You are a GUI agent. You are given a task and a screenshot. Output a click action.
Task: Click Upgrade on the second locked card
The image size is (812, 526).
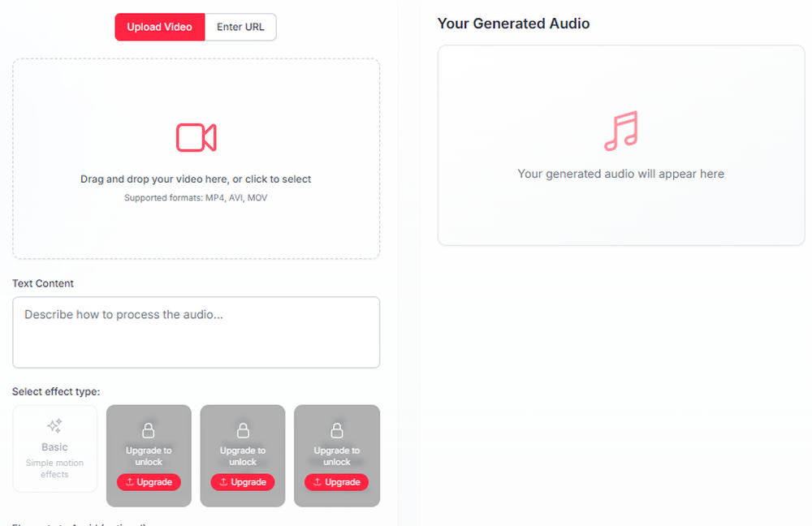pyautogui.click(x=243, y=482)
